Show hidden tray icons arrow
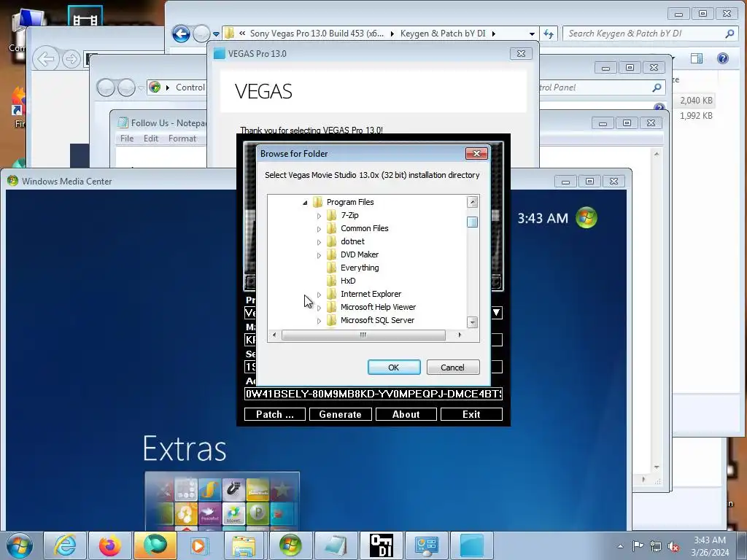The width and height of the screenshot is (747, 560). 620,546
